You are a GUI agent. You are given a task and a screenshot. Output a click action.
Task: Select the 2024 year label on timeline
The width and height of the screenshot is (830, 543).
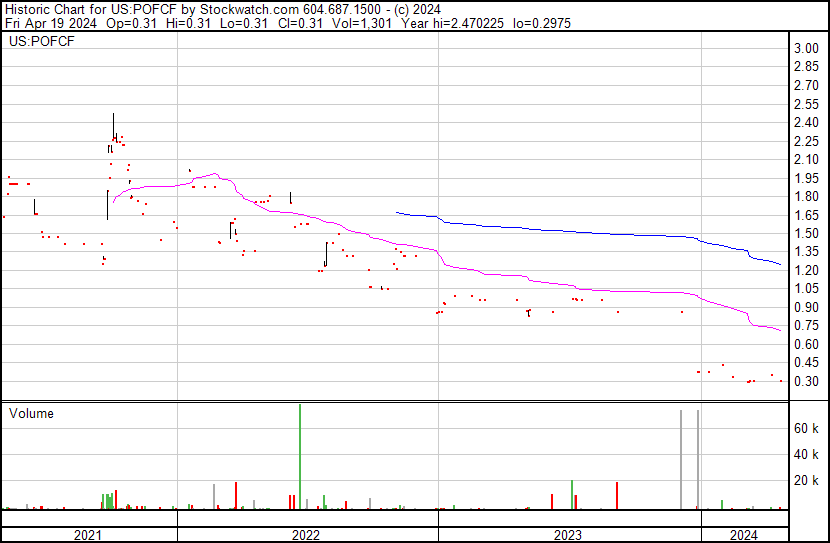(x=744, y=535)
